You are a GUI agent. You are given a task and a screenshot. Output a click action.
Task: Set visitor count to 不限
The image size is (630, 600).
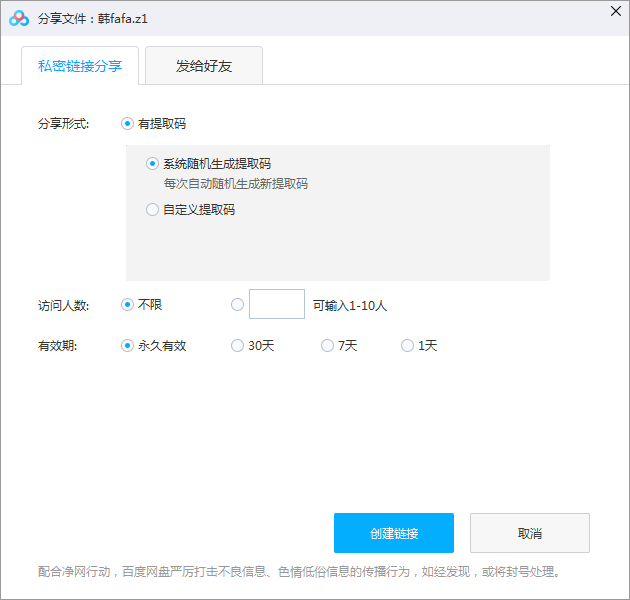click(127, 305)
